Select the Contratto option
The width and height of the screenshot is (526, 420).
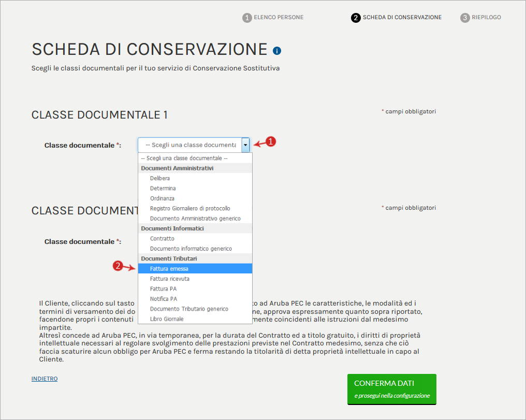pos(195,239)
